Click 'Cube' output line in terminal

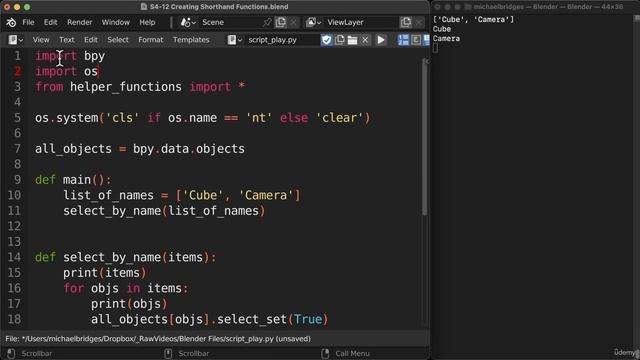click(442, 29)
